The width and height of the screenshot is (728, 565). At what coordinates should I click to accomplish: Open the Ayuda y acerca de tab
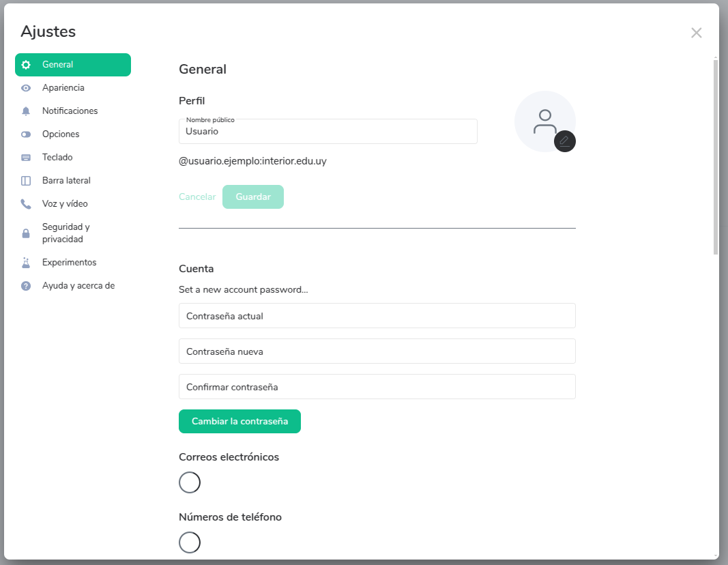coord(78,286)
